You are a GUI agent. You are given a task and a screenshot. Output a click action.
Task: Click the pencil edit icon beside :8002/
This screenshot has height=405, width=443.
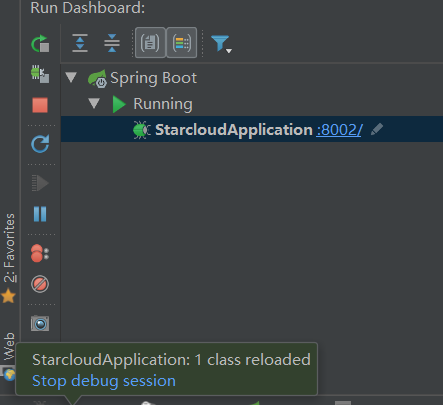pos(377,129)
